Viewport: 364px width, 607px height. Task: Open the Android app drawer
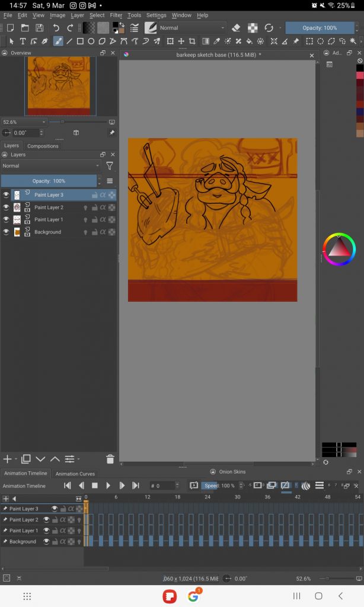(x=27, y=596)
